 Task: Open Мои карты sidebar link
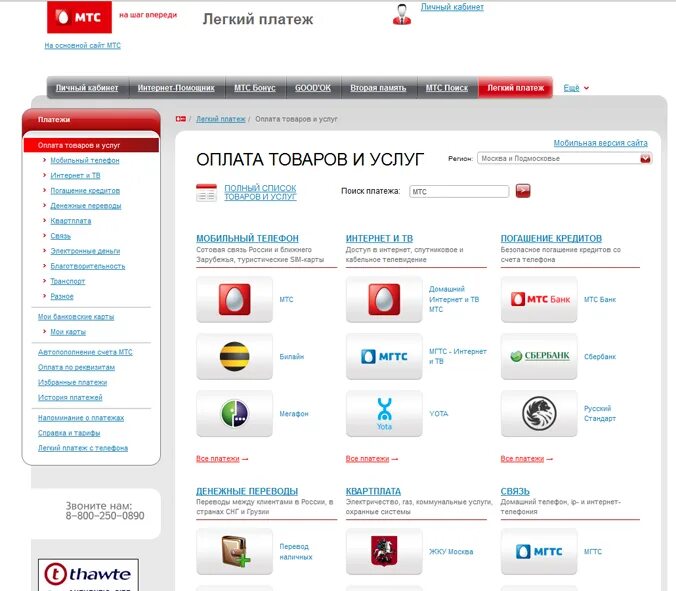(x=68, y=332)
